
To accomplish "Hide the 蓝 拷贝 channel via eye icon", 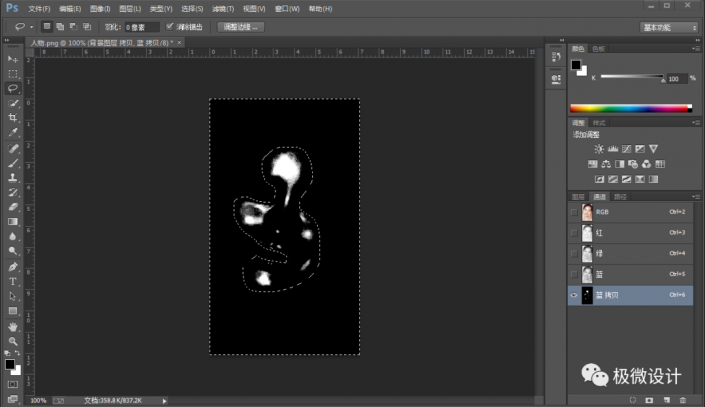I will pyautogui.click(x=574, y=295).
